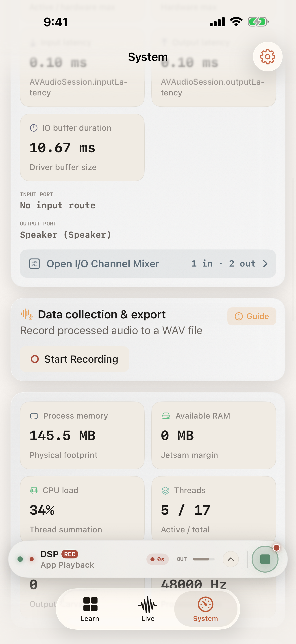
Task: Tap the '34%' CPU load value
Action: click(42, 510)
